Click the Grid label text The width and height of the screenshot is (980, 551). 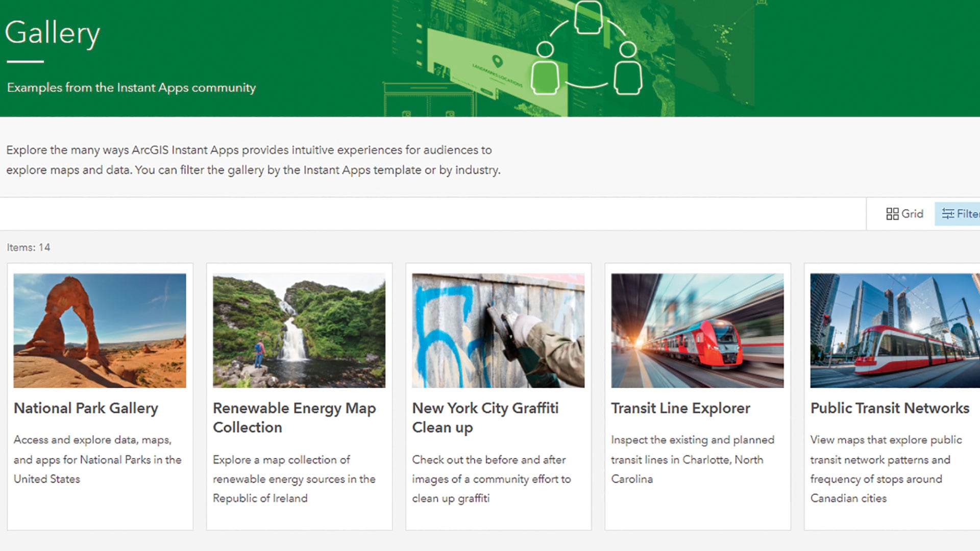[912, 214]
